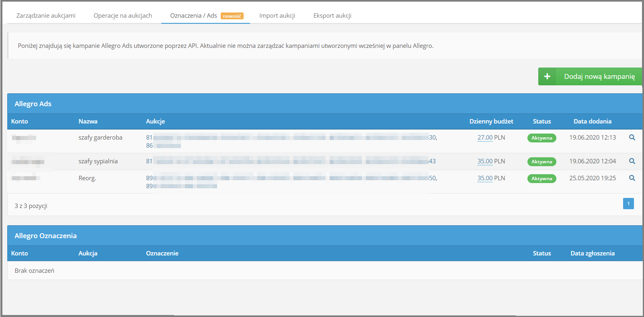Click Aktywna status badge for szafy garderoba
Image resolution: width=644 pixels, height=317 pixels.
[x=542, y=138]
